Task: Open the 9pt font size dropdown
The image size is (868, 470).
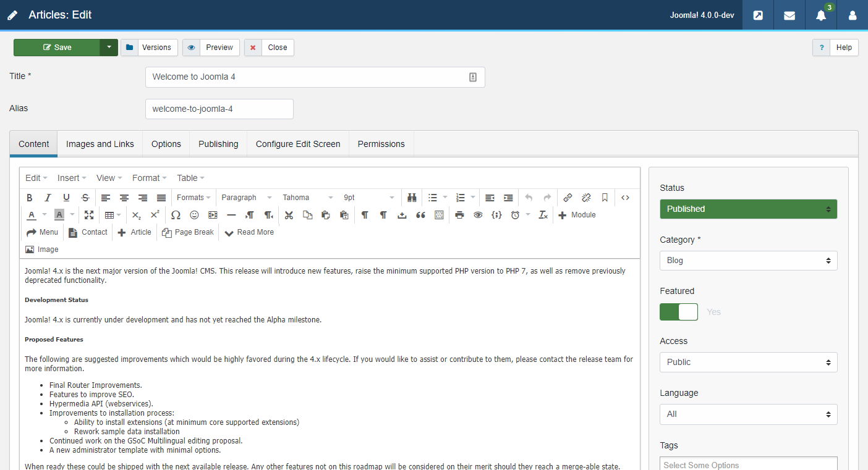Action: [369, 198]
